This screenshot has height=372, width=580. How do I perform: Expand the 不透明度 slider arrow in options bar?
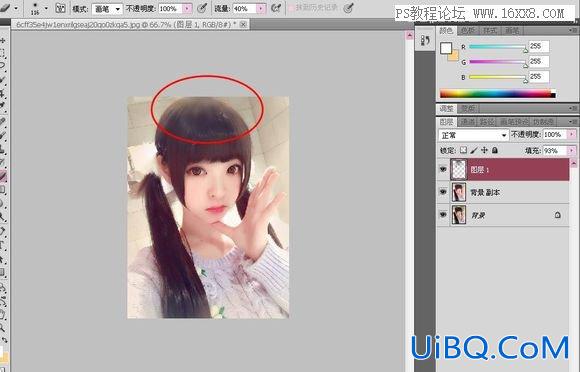pos(188,8)
